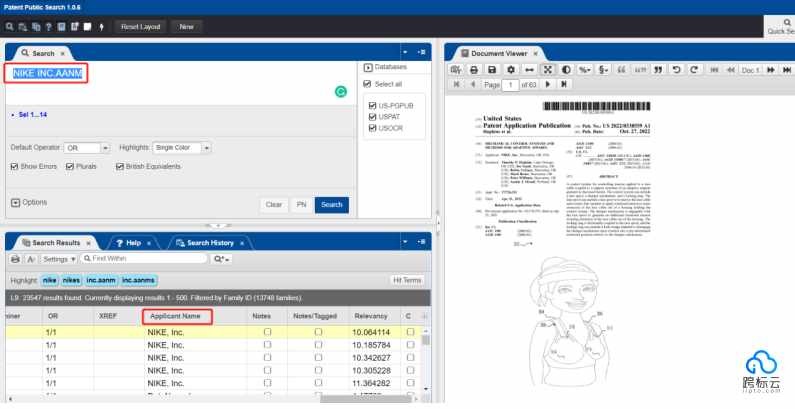The width and height of the screenshot is (795, 409).
Task: Toggle fit-to-page expand icon in Document Viewer
Action: tap(548, 70)
